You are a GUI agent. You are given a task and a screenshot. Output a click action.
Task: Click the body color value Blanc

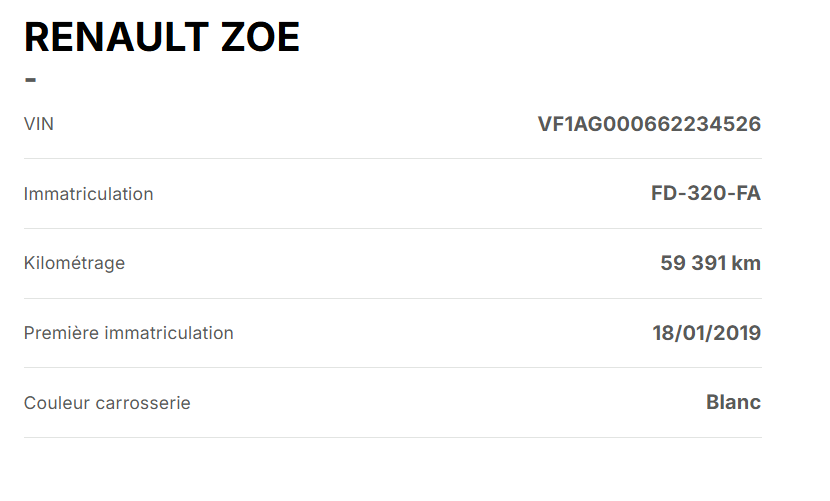[x=733, y=402]
